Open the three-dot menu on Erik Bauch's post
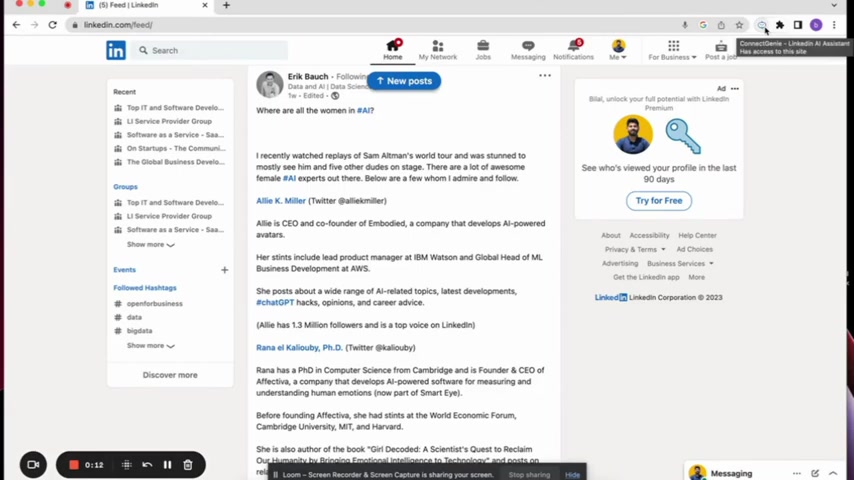This screenshot has height=480, width=854. [x=545, y=76]
